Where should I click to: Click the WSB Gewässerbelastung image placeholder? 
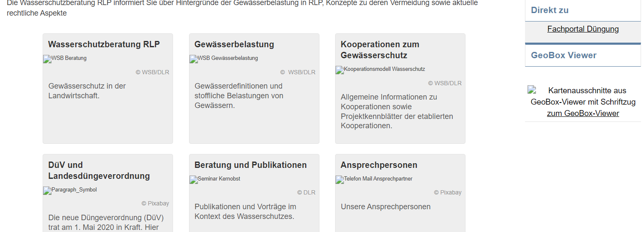coord(224,59)
